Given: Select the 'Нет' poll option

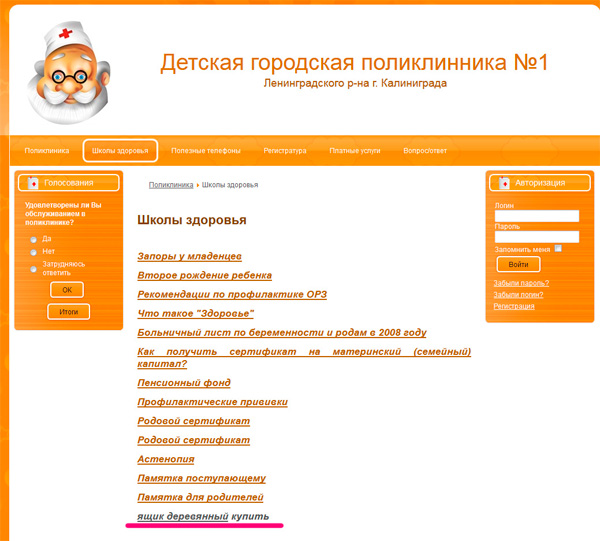Looking at the screenshot, I should pos(34,252).
